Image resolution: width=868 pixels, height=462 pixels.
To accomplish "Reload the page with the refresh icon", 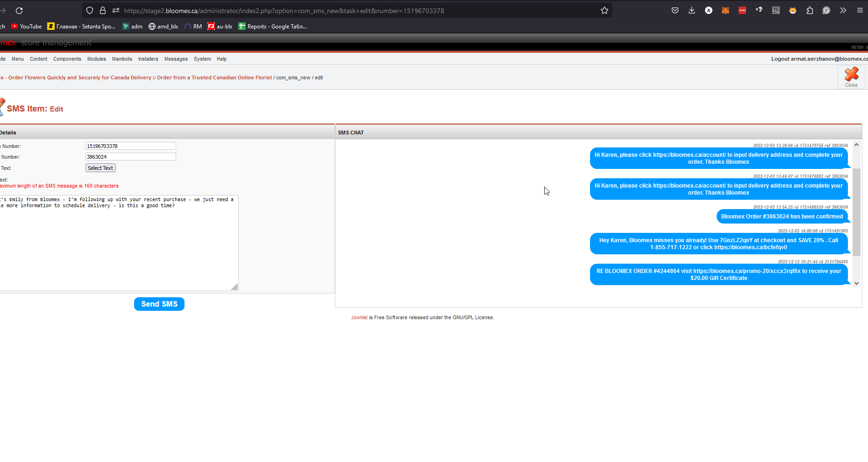I will tap(19, 10).
